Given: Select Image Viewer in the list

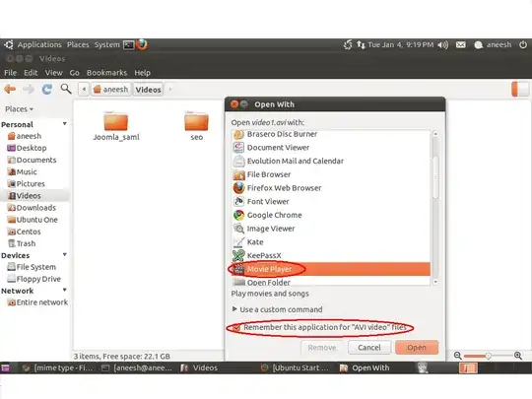Looking at the screenshot, I should pyautogui.click(x=331, y=229).
